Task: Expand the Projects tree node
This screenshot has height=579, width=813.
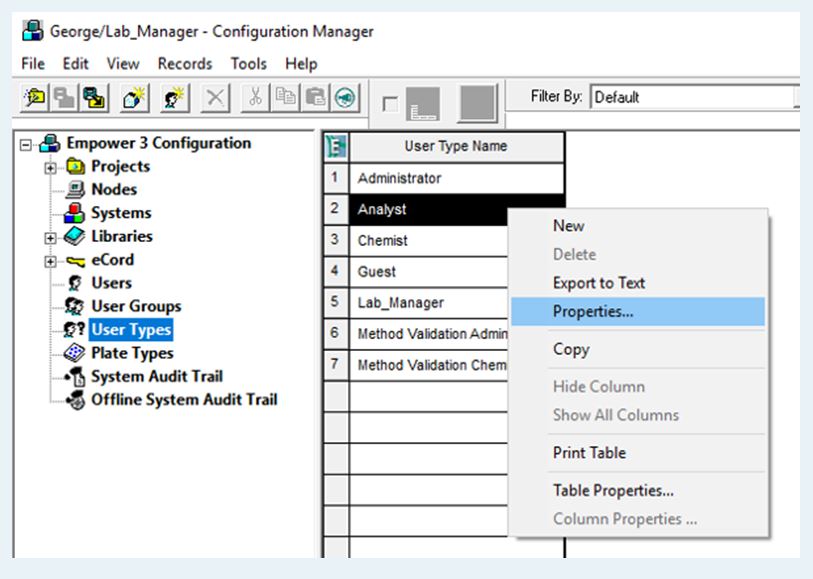Action: 50,168
